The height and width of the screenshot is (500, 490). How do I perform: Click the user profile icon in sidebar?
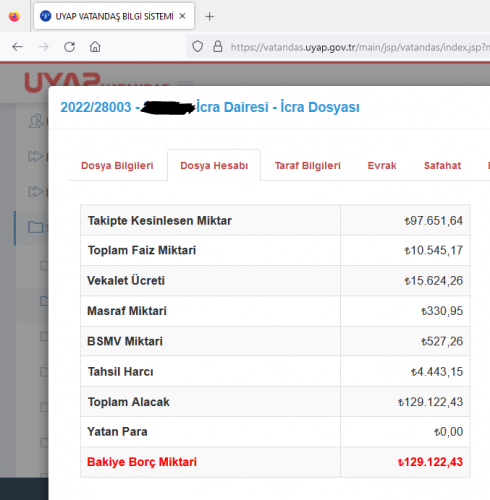pos(36,121)
